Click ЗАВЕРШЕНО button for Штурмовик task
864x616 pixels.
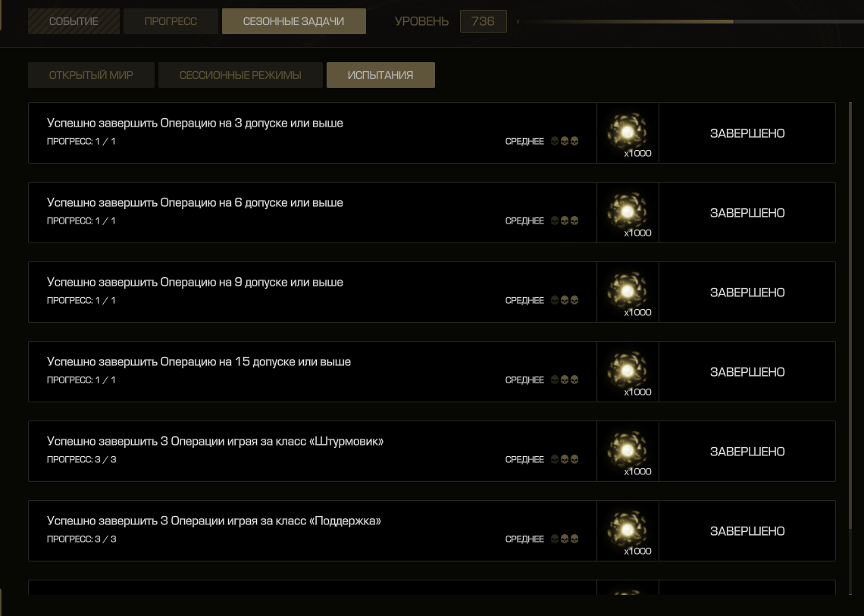coord(747,452)
